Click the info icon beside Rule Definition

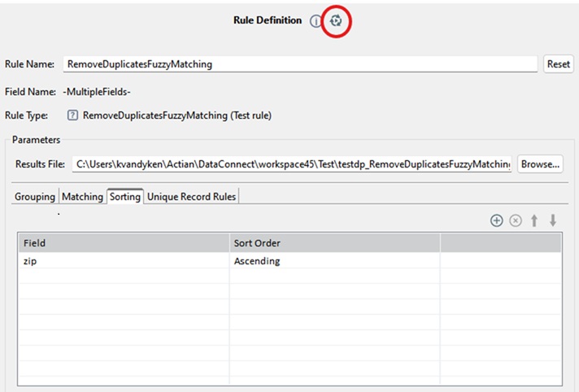(316, 21)
